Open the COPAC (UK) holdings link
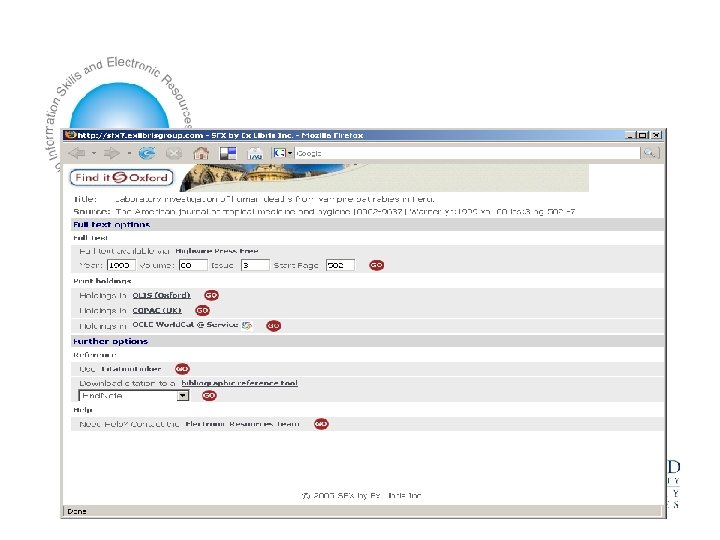This screenshot has width=720, height=540. 157,310
